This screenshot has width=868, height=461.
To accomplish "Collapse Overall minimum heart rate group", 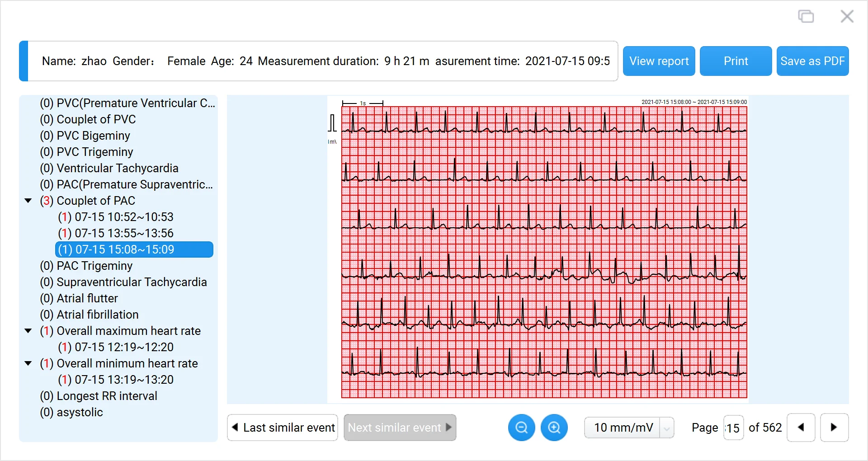I will (28, 363).
